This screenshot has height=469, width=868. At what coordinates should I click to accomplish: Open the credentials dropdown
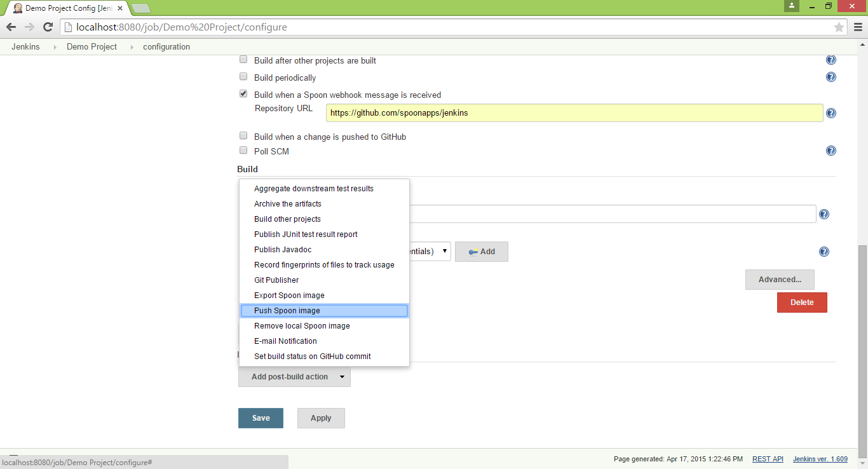pyautogui.click(x=430, y=252)
